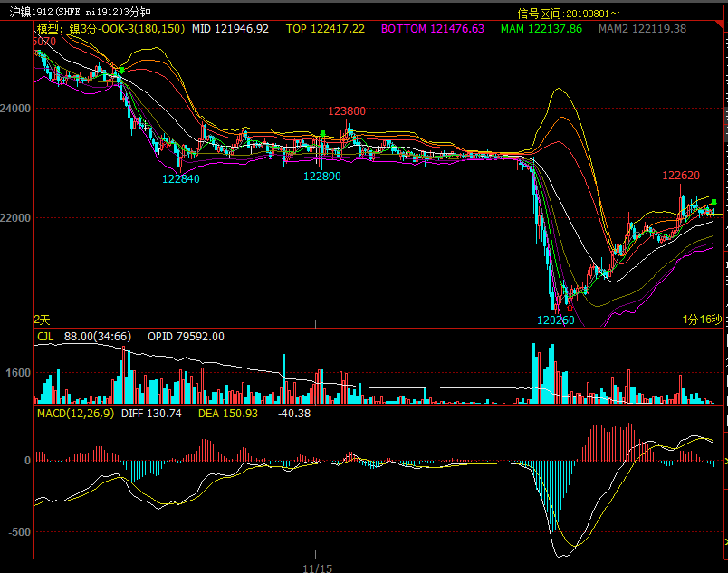This screenshot has height=573, width=728.
Task: Click the gray MAM2 122119.38 label
Action: (642, 29)
